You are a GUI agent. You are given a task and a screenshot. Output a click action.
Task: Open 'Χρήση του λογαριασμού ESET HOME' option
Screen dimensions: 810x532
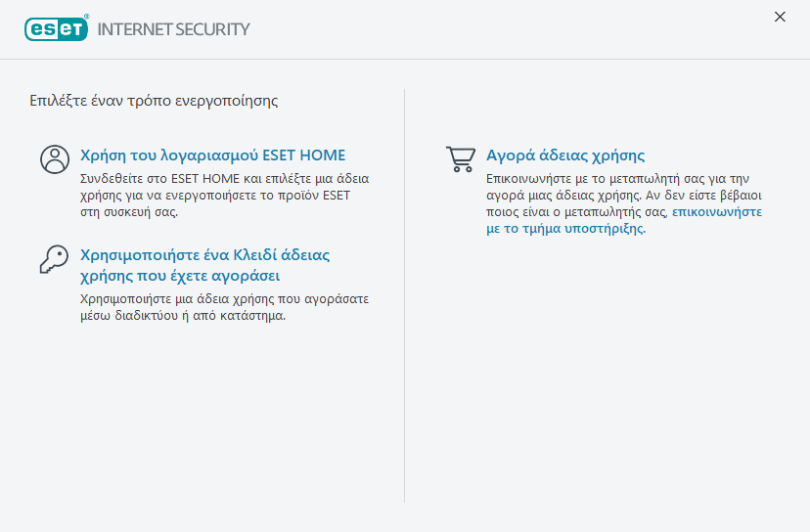click(x=212, y=155)
